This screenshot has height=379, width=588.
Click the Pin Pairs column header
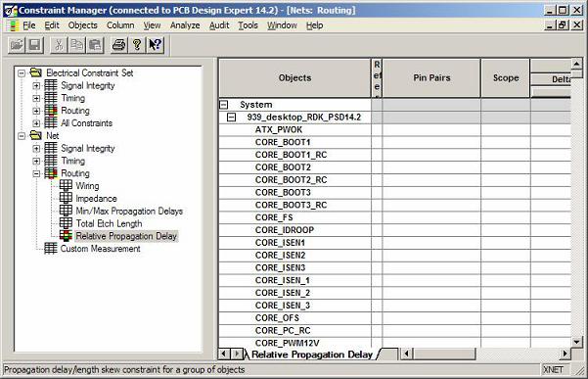click(431, 78)
